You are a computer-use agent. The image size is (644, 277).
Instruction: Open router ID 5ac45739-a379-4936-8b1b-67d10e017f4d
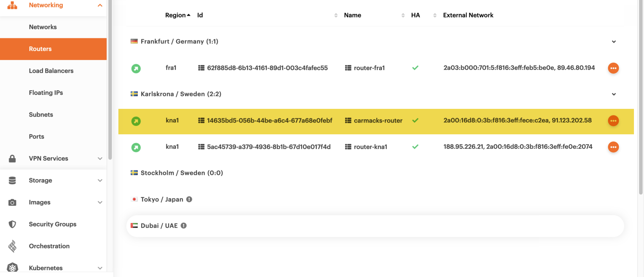pyautogui.click(x=268, y=147)
